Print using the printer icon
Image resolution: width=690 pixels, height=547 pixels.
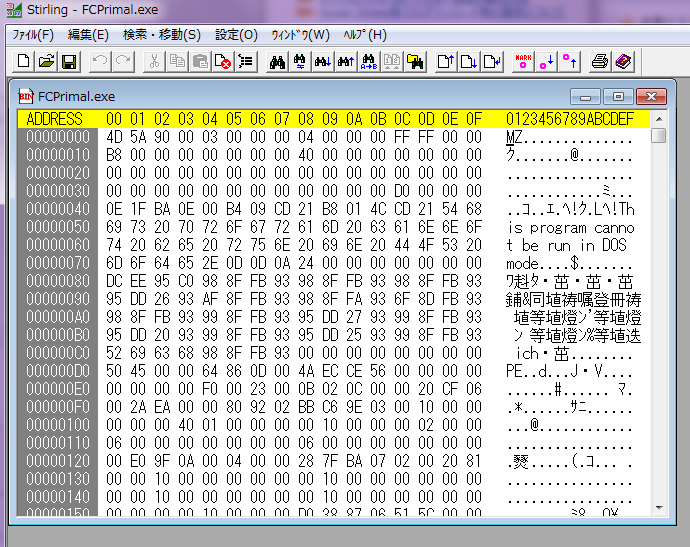(x=600, y=62)
